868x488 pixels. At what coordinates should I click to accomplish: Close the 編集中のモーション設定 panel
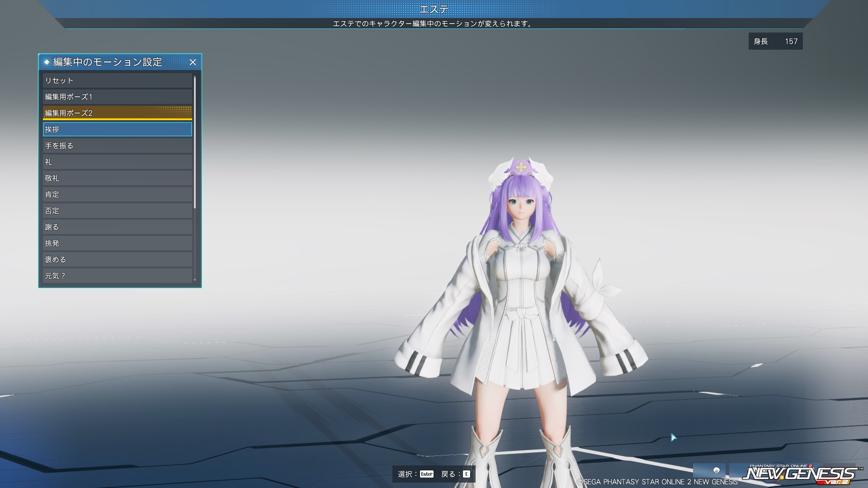tap(193, 62)
